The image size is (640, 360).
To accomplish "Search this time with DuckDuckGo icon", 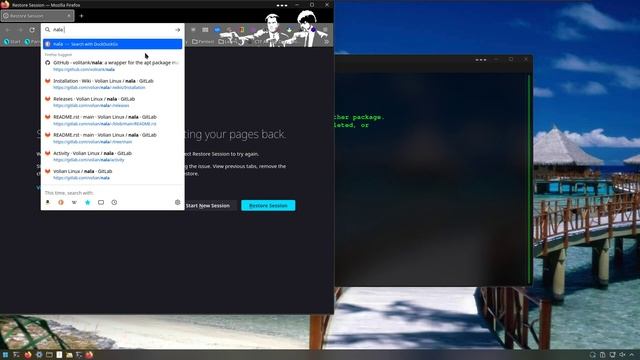I will [x=61, y=202].
